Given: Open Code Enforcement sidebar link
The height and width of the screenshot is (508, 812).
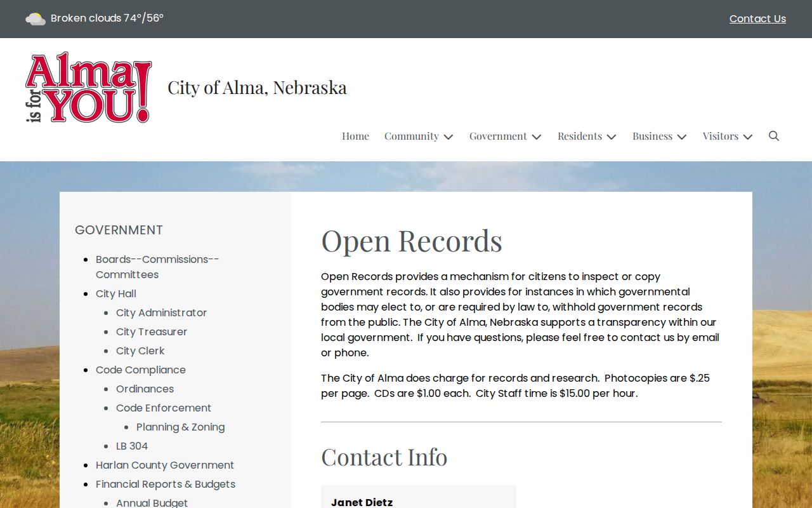Looking at the screenshot, I should point(164,408).
